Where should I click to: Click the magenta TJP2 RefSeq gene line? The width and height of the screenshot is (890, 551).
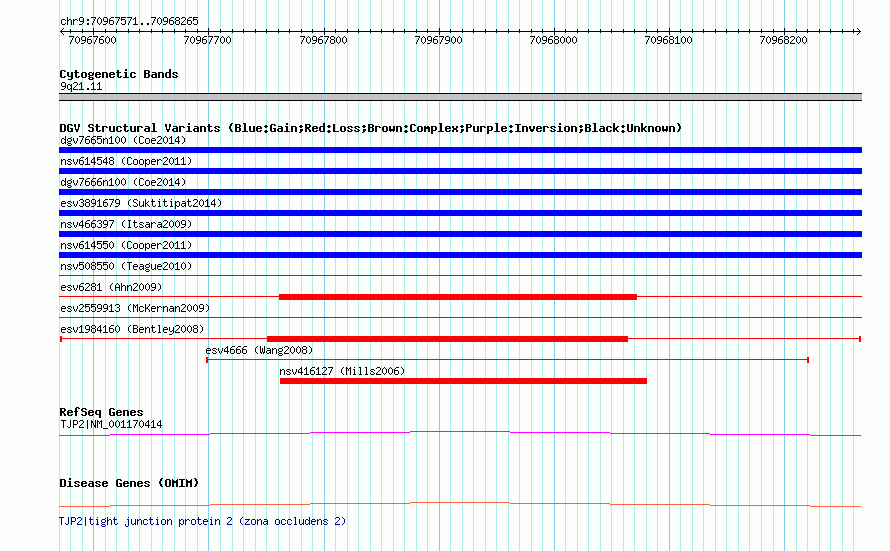460,434
